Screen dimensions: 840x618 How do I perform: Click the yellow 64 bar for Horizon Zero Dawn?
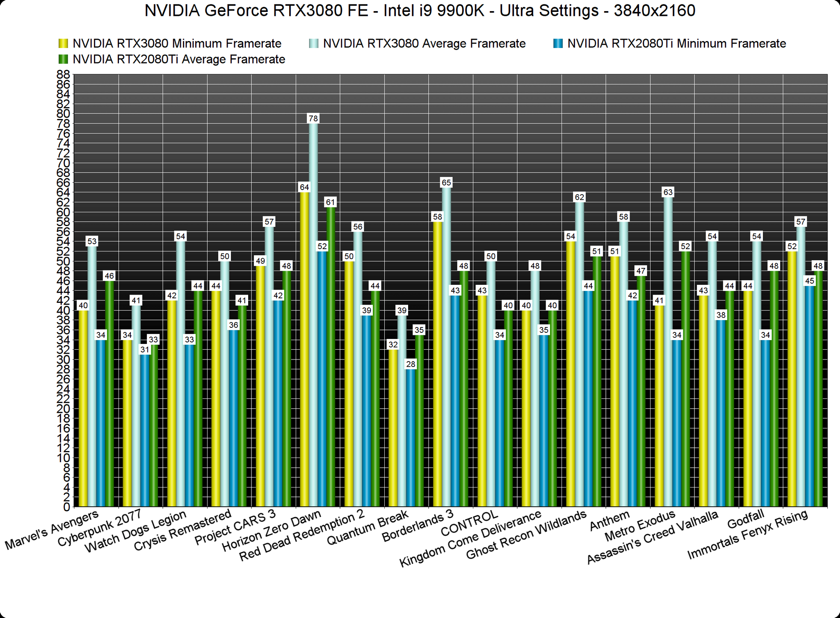click(x=304, y=349)
